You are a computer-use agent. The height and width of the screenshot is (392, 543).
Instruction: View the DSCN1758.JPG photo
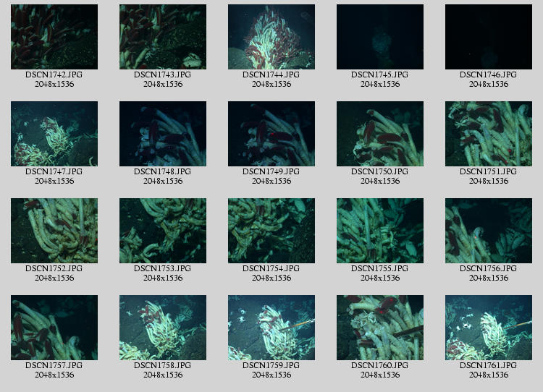click(163, 328)
